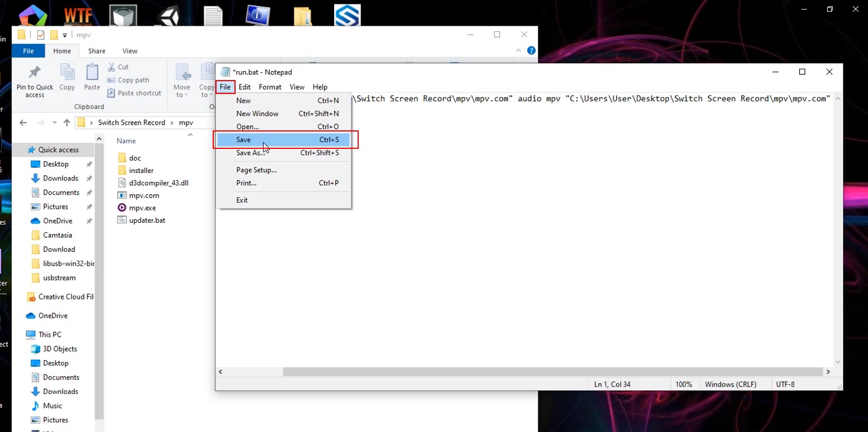Expand the Quick access toolbar customization arrow

tap(65, 35)
